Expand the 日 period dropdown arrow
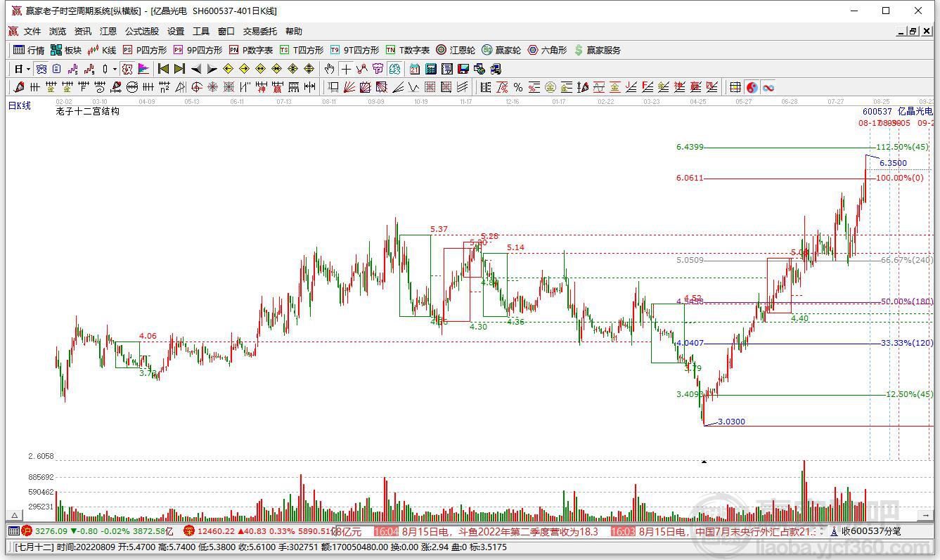Screen dimensions: 940x560 point(29,69)
